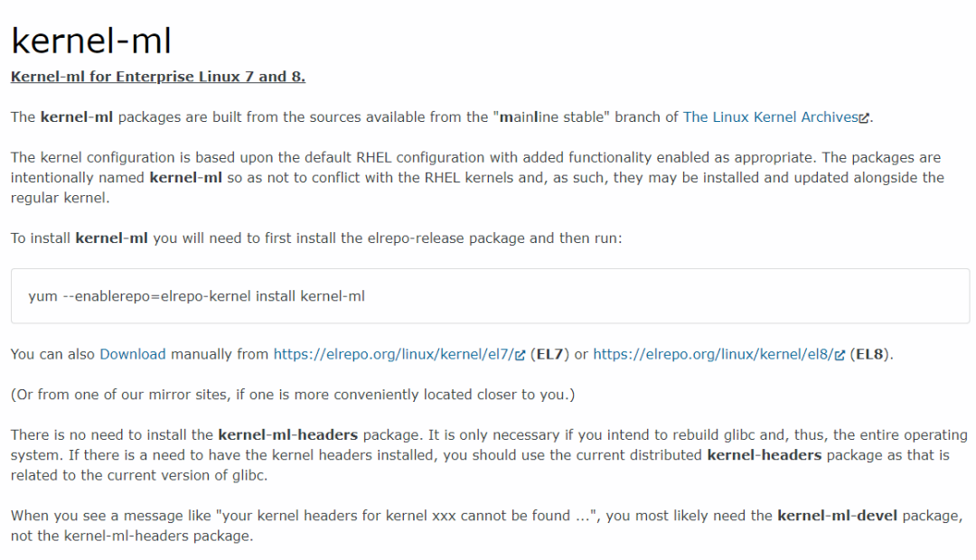
Task: Click inside the yum install command box
Action: [490, 296]
